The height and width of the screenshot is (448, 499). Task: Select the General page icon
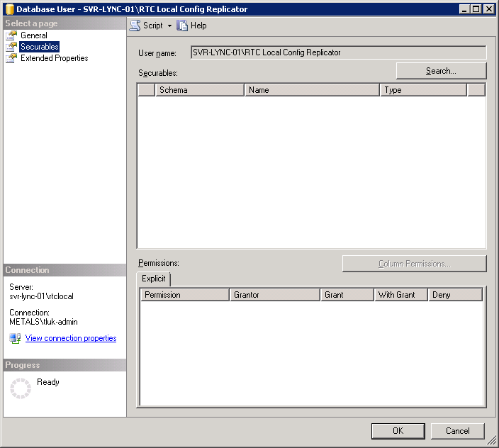(11, 35)
